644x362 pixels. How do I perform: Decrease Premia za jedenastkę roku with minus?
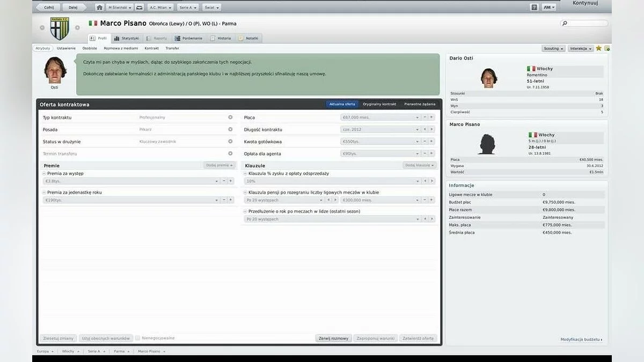tap(224, 200)
